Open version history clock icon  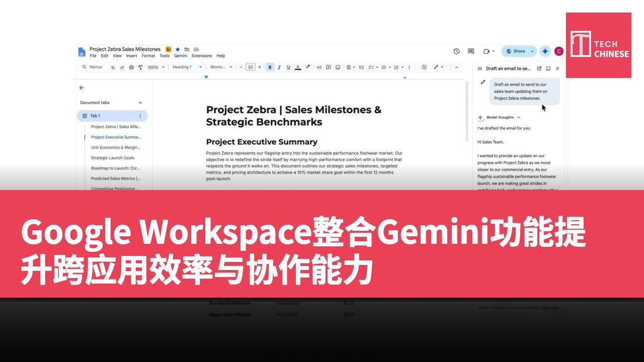pyautogui.click(x=456, y=51)
